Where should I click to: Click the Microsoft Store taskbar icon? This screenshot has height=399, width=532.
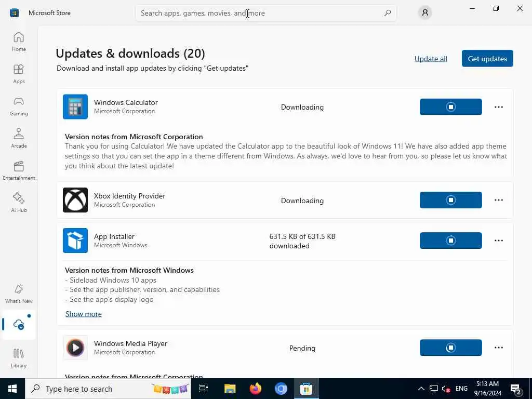tap(306, 389)
